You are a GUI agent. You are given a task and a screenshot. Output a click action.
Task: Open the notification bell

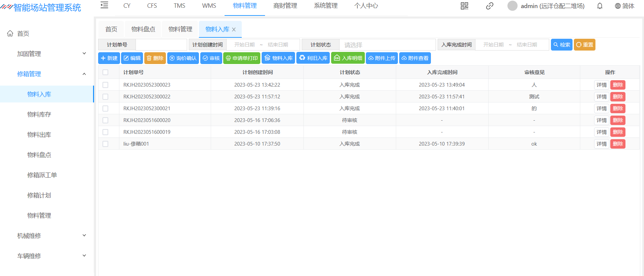pyautogui.click(x=599, y=6)
